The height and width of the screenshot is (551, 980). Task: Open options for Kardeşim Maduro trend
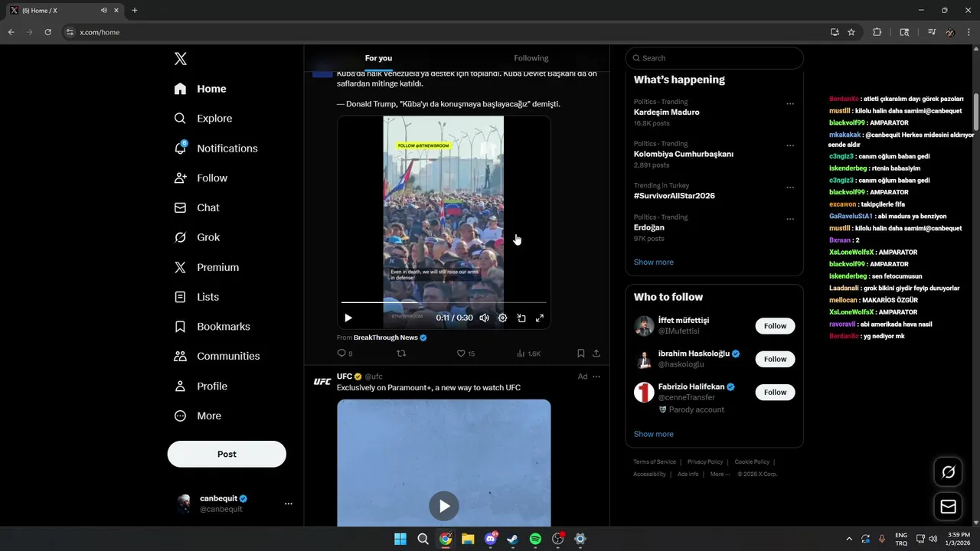790,104
